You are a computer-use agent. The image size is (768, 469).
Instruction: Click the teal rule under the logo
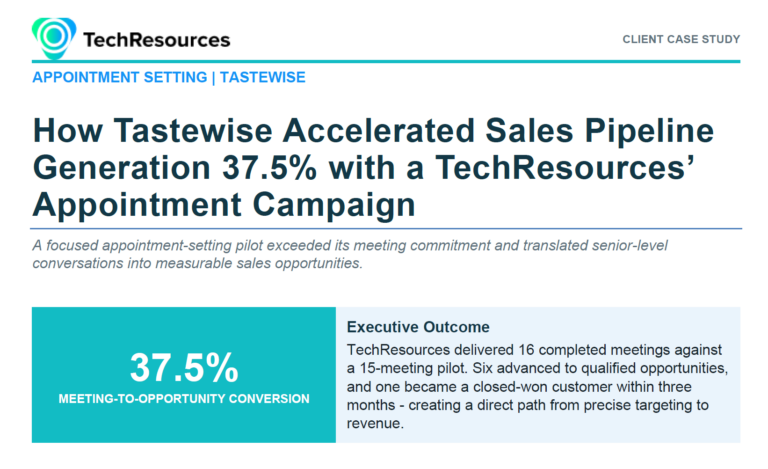pos(386,62)
